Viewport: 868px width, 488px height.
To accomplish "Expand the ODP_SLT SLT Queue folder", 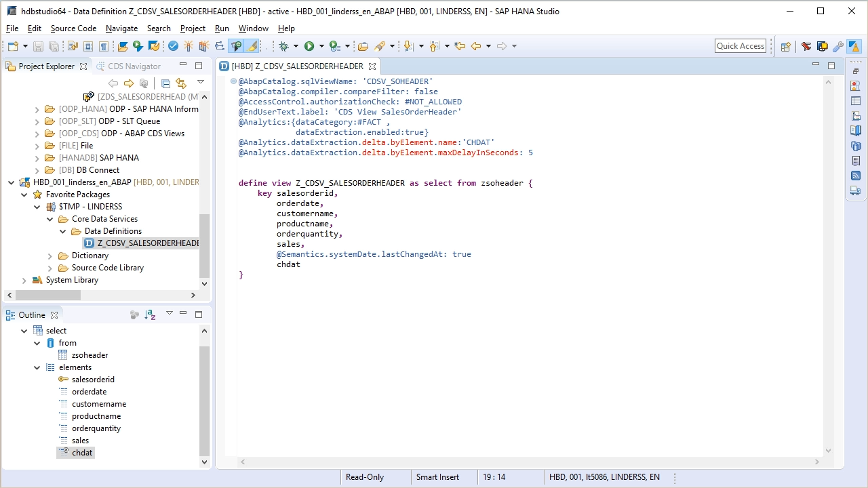I will click(x=37, y=121).
